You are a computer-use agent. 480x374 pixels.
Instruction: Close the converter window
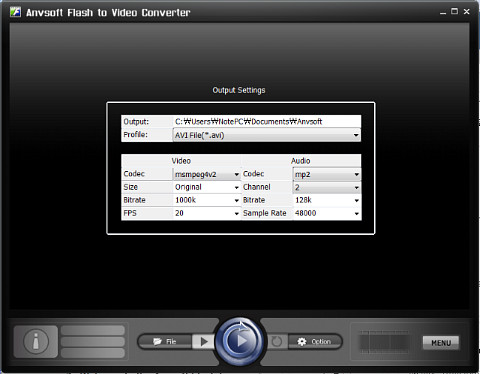467,11
